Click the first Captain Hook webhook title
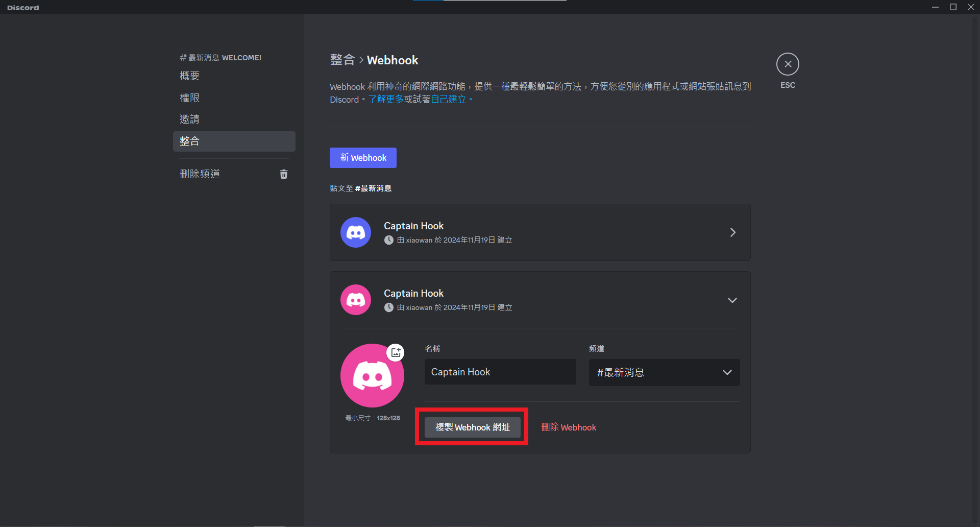The height and width of the screenshot is (527, 980). point(413,226)
